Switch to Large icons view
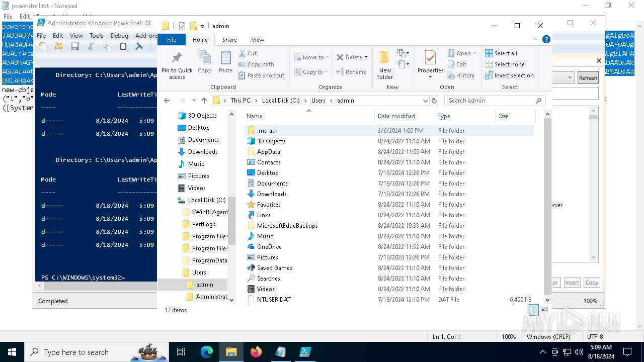Screen dimensions: 644x362 coord(544,310)
